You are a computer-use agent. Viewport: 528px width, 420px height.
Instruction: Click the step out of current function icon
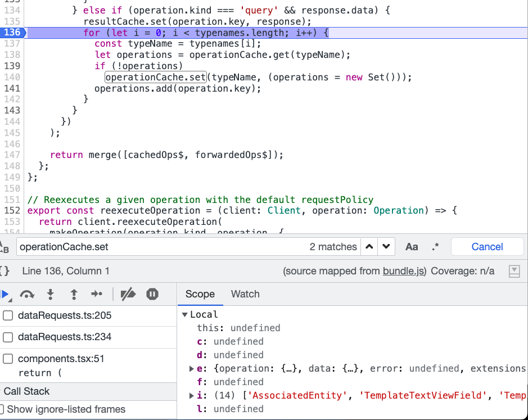click(73, 294)
